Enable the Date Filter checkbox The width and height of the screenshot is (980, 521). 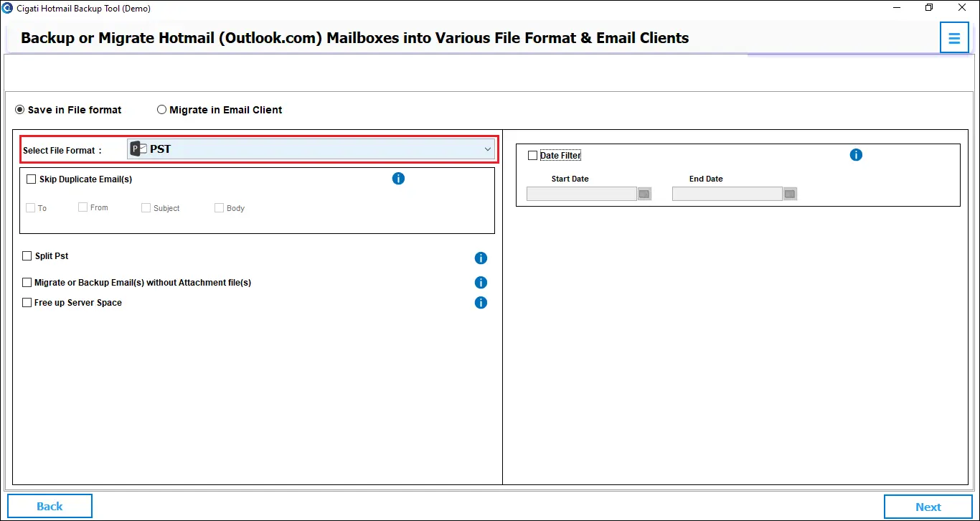click(x=532, y=156)
